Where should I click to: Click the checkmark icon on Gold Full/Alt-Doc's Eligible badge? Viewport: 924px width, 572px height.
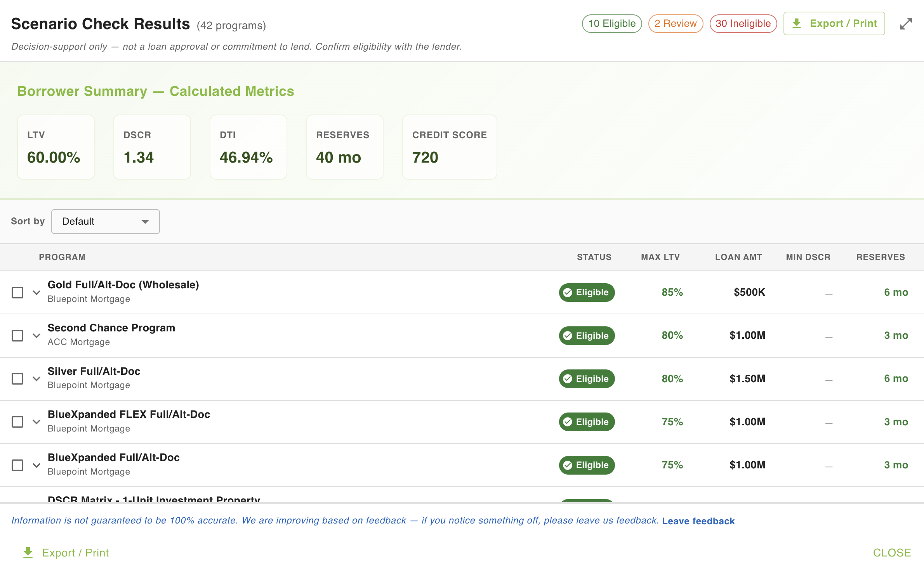(x=568, y=292)
